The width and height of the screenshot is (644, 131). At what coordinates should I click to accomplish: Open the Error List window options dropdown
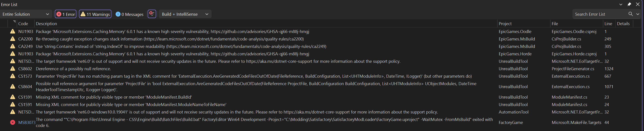tap(621, 4)
